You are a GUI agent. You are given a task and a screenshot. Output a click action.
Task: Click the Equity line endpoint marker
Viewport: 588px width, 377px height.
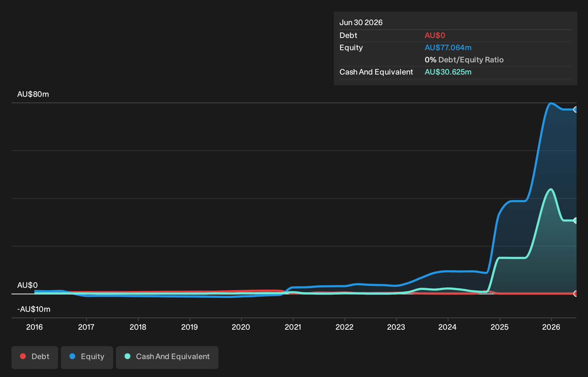(575, 110)
